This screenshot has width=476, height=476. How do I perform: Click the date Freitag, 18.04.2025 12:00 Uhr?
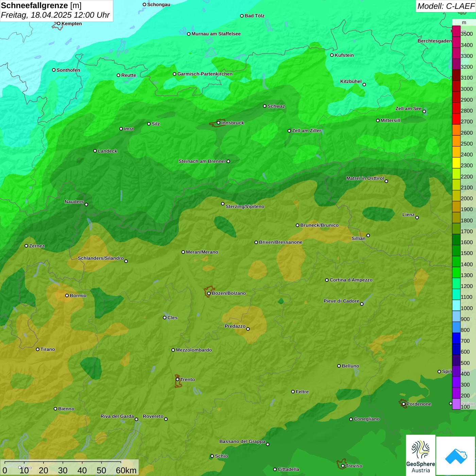[55, 15]
